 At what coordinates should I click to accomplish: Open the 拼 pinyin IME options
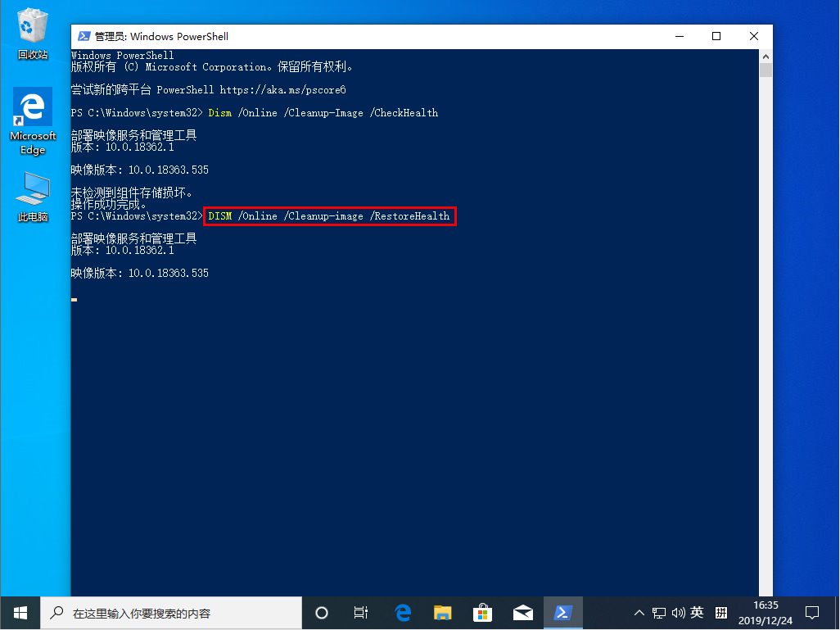720,613
